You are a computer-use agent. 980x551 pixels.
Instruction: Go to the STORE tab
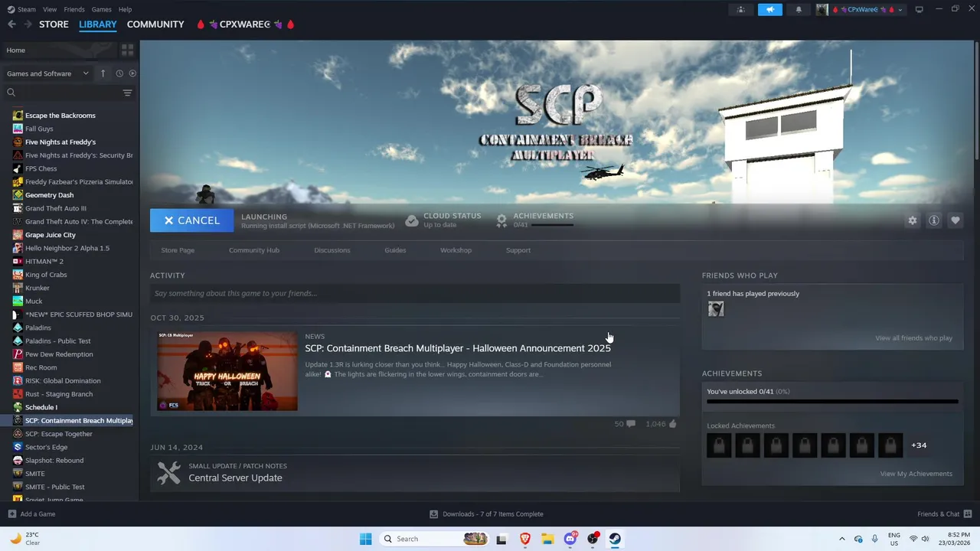click(54, 24)
